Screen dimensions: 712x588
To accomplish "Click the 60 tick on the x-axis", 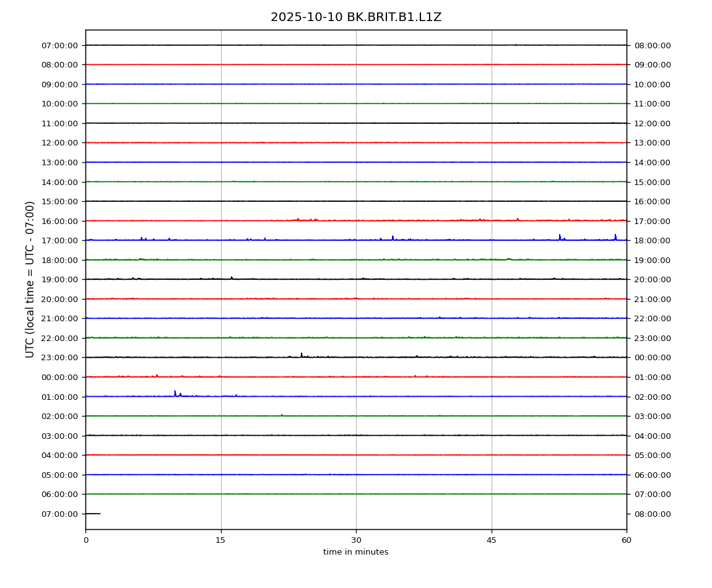I will (x=627, y=540).
